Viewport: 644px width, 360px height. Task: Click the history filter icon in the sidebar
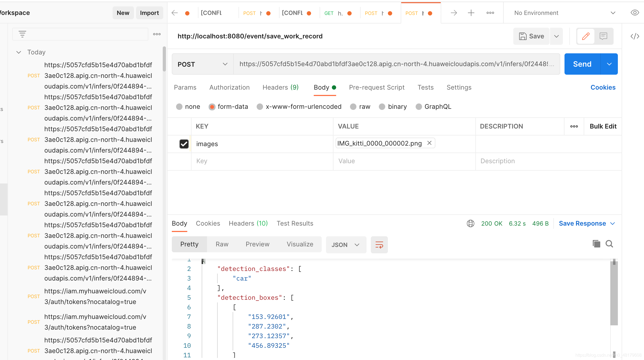coord(22,34)
